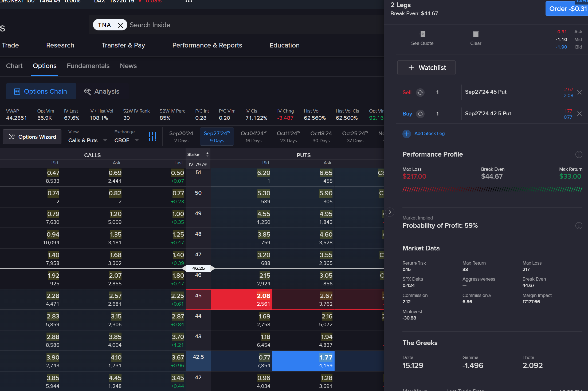The height and width of the screenshot is (391, 588).
Task: Select the Oct04'24 expiration tab
Action: point(253,137)
